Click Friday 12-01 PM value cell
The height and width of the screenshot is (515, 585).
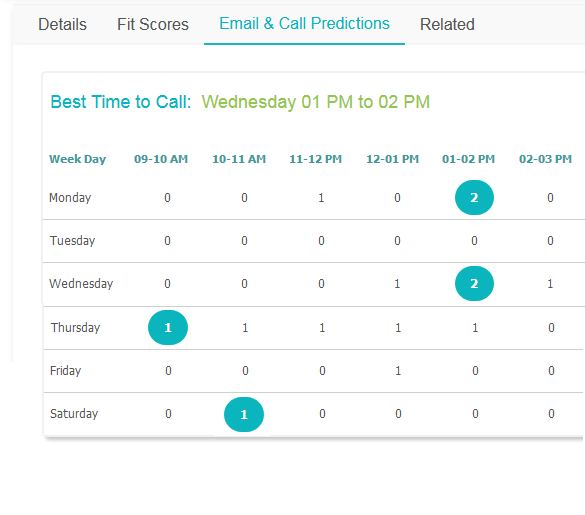tap(398, 371)
